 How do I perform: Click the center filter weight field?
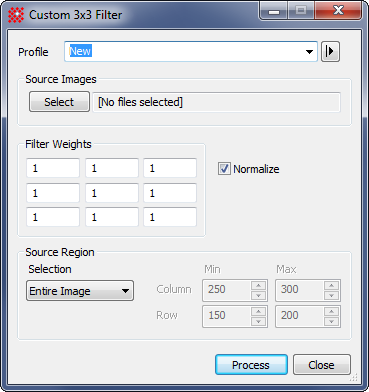click(112, 193)
